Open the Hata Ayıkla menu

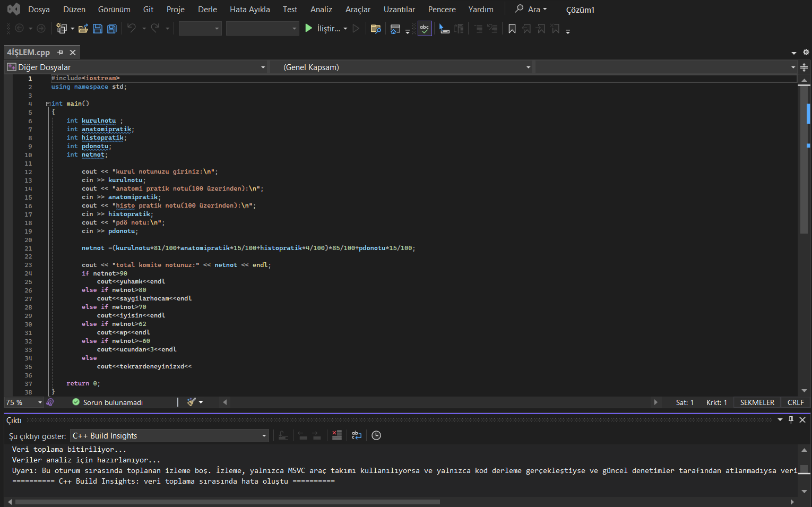click(x=249, y=10)
